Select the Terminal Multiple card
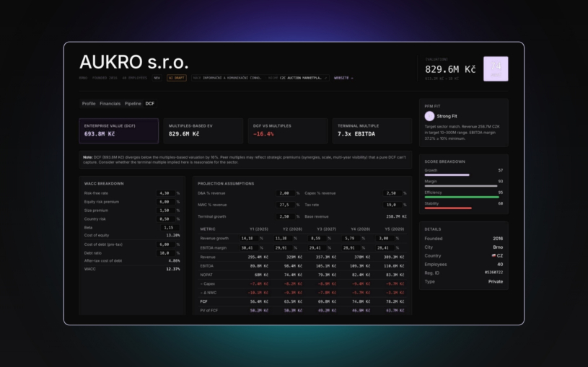Screen dimensions: 588x367 click(372, 131)
